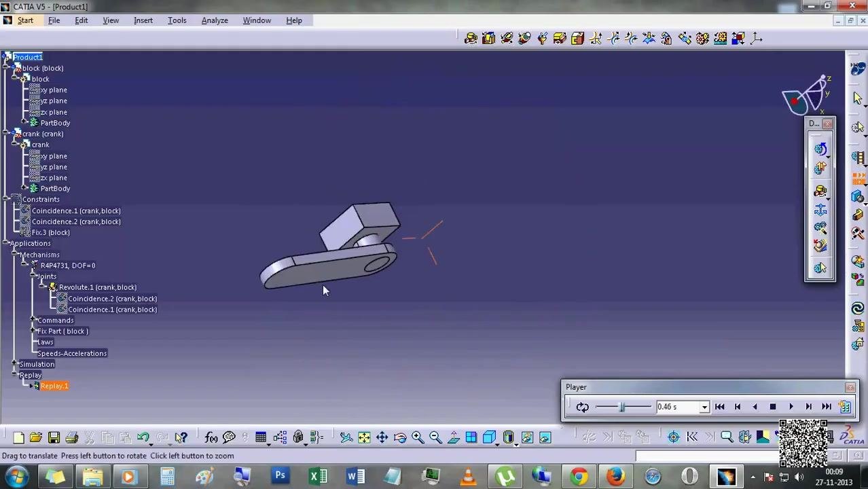The width and height of the screenshot is (868, 489).
Task: Click the 3D compass in viewport
Action: [807, 95]
